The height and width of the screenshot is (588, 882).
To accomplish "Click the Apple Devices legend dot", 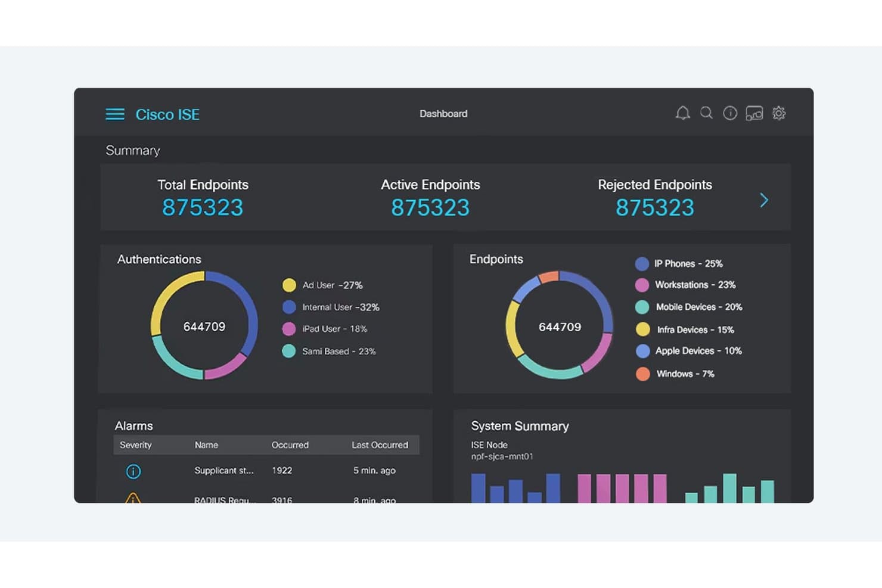I will point(642,351).
